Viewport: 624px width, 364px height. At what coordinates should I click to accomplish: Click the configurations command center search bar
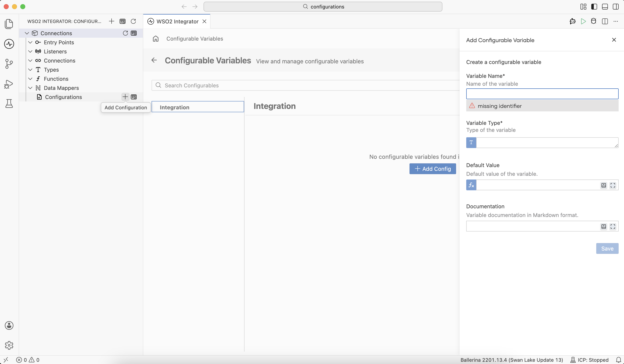pyautogui.click(x=323, y=7)
